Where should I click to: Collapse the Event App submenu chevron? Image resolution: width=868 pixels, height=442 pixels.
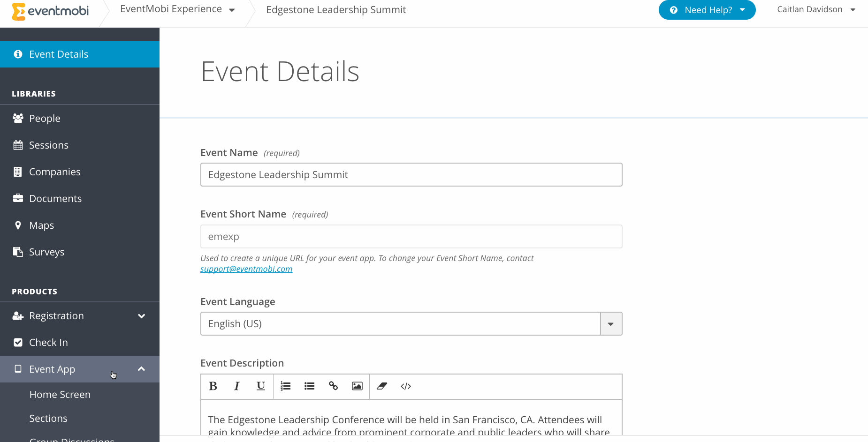pyautogui.click(x=141, y=369)
